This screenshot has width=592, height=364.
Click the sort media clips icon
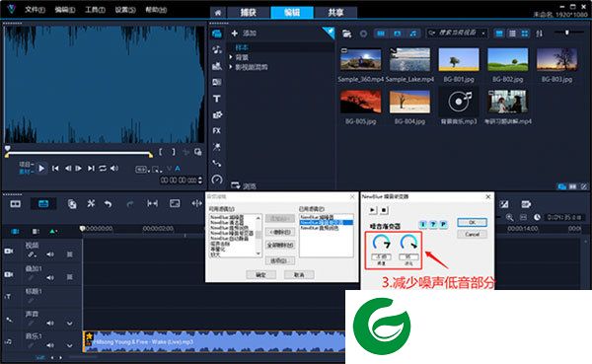tap(539, 34)
